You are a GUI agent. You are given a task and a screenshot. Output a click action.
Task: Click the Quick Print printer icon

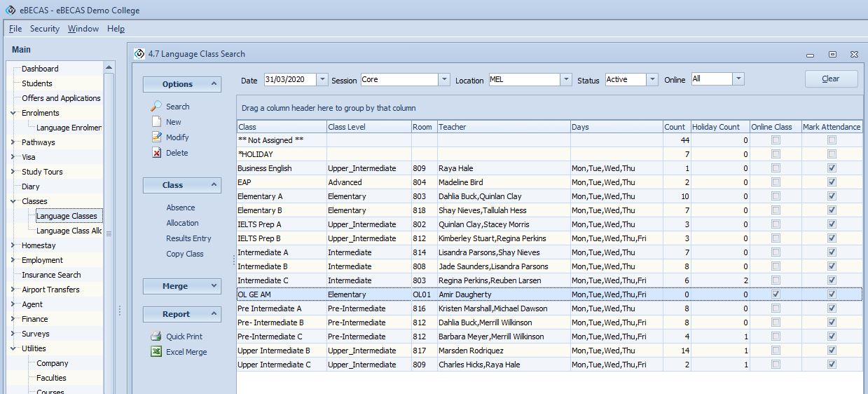[x=156, y=337]
